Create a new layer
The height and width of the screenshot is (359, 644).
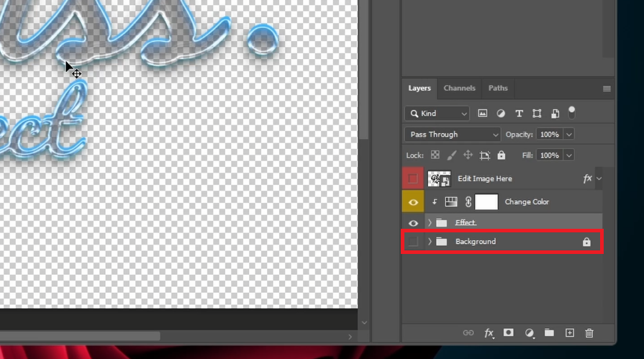tap(569, 333)
